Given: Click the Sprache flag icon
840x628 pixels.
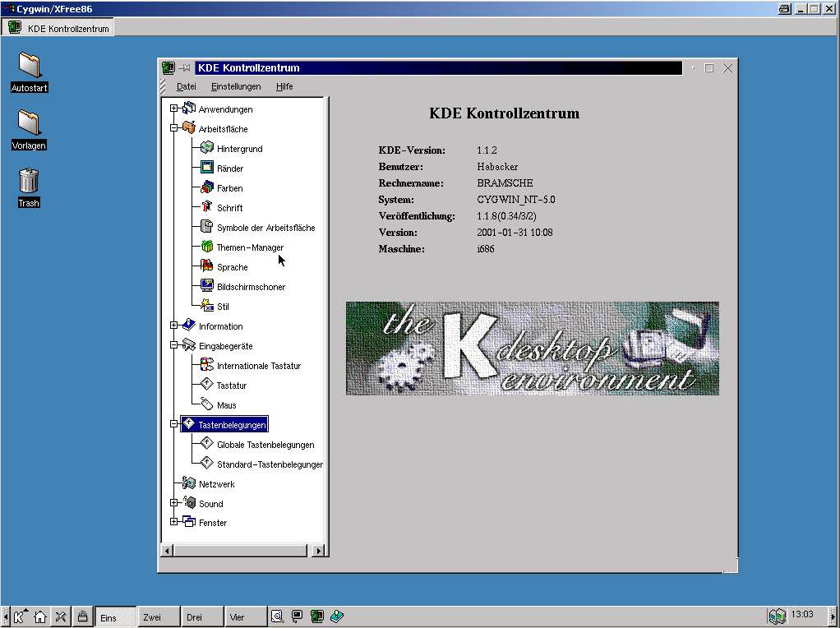Looking at the screenshot, I should click(x=207, y=267).
